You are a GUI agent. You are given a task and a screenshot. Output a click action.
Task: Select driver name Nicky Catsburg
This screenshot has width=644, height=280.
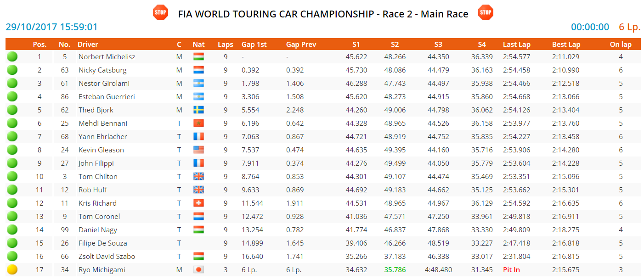pyautogui.click(x=102, y=70)
